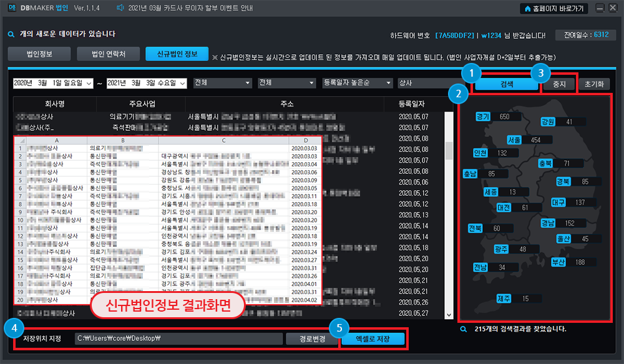Click the 초기화 reset button
Viewport: 624px width, 364px height.
pos(594,84)
